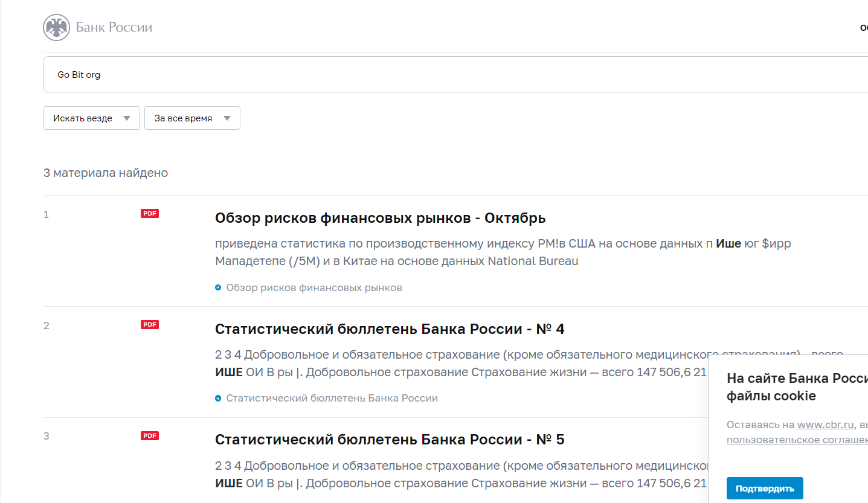Viewport: 868px width, 503px height.
Task: Click PDF badge of result 1
Action: pos(150,213)
